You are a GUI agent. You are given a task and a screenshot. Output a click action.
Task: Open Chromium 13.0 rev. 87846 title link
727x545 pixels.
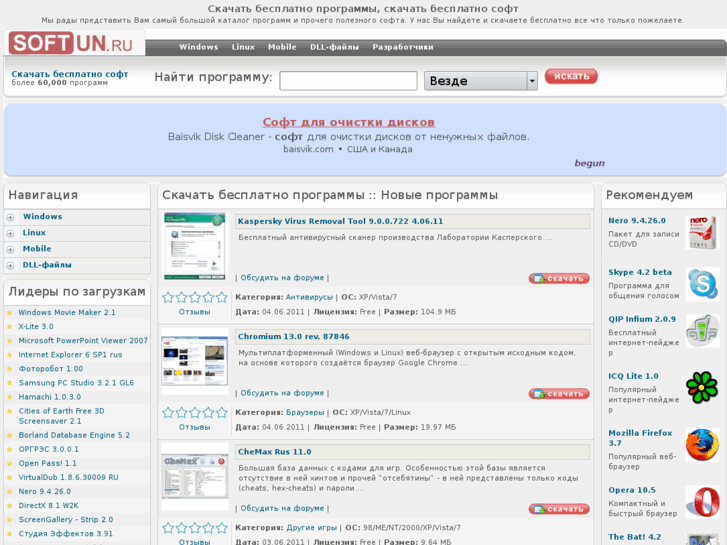pos(293,336)
